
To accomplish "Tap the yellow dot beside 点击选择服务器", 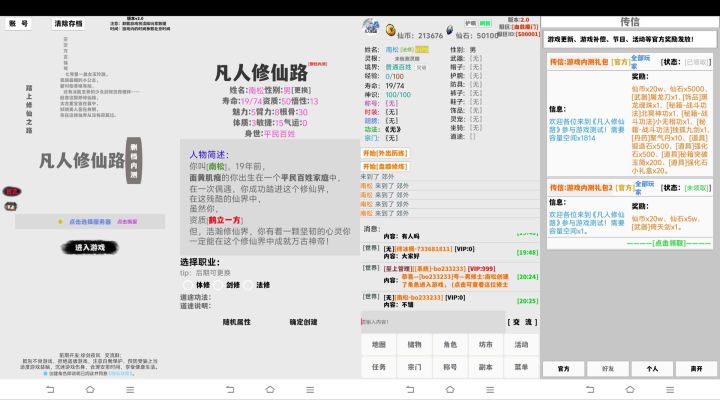I will [x=60, y=221].
